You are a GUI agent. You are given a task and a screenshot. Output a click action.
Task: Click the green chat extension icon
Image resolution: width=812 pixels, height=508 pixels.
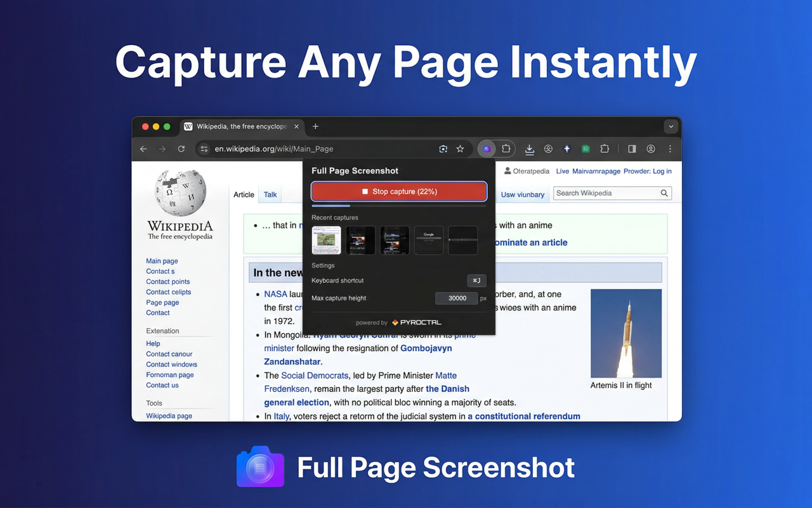(x=586, y=149)
